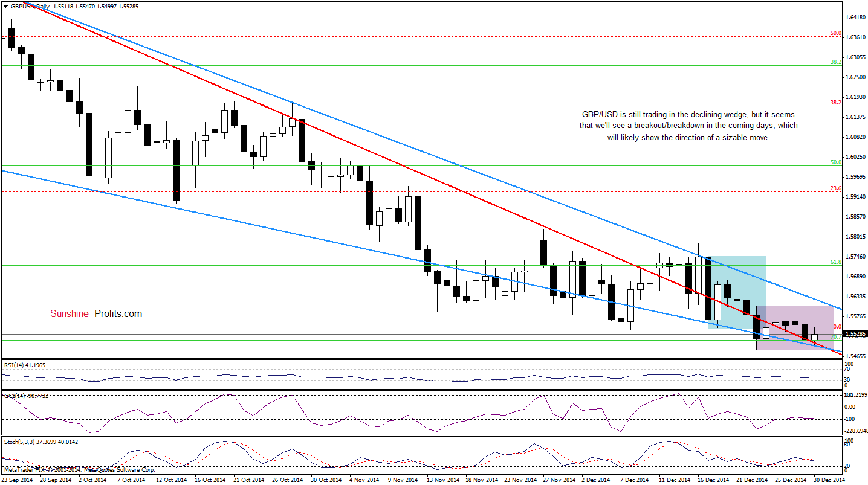Click the MetaTrader FIX copyright text
Screen dimensions: 868x485
[x=79, y=469]
